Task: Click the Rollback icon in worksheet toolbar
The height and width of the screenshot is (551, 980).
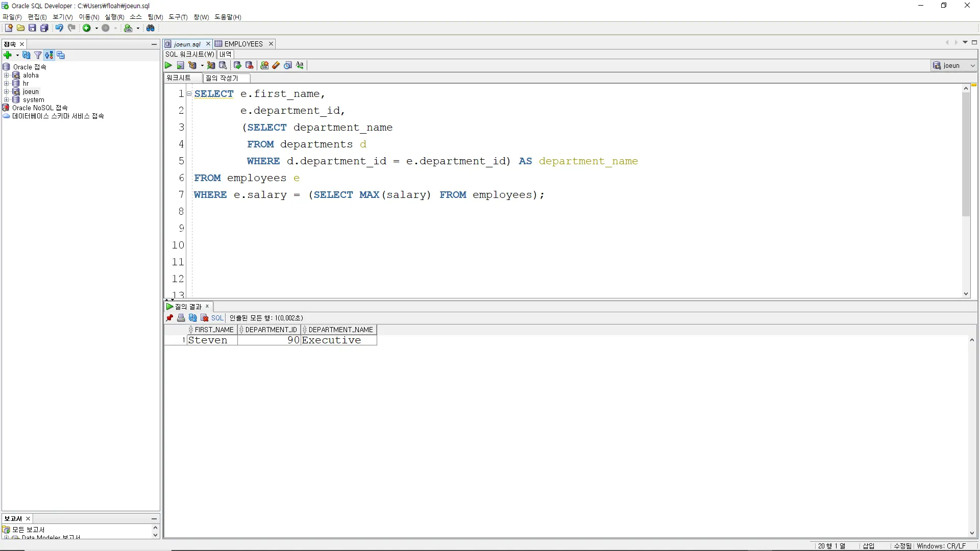Action: pyautogui.click(x=249, y=65)
